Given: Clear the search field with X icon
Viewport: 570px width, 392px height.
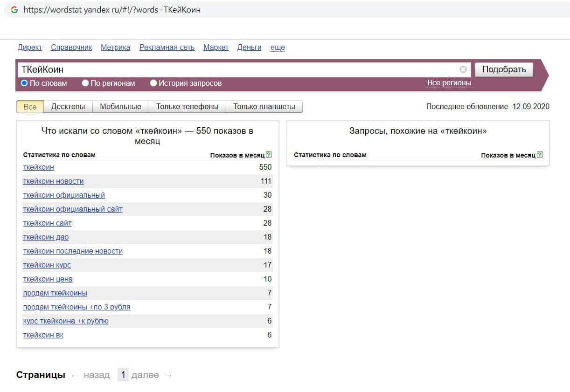Looking at the screenshot, I should (463, 69).
